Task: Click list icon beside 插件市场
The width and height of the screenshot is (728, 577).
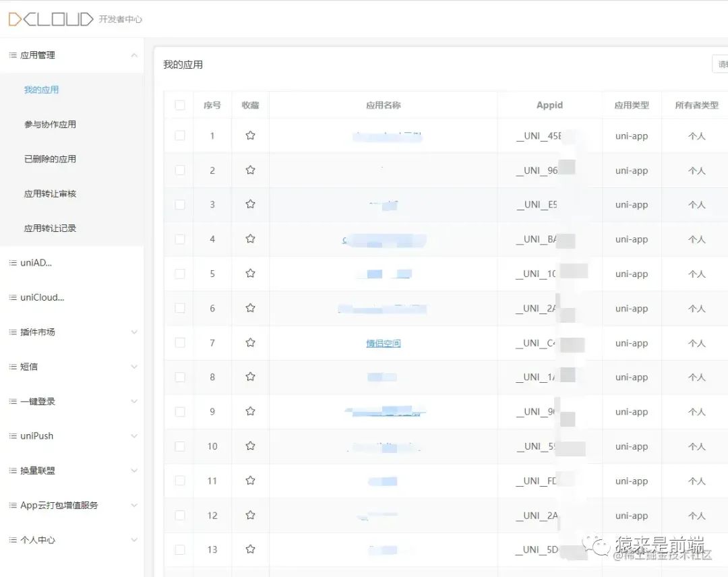Action: (13, 332)
